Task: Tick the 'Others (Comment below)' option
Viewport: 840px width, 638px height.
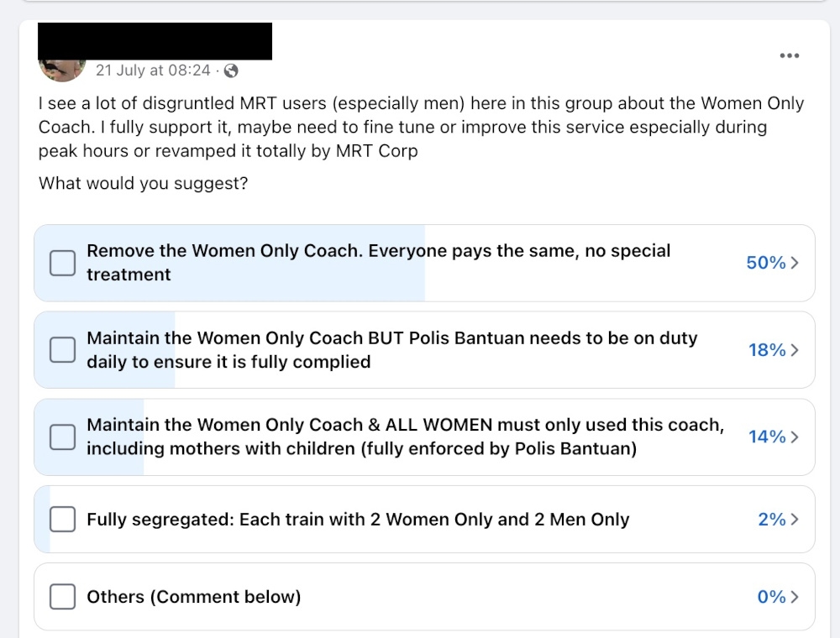Action: click(x=62, y=596)
